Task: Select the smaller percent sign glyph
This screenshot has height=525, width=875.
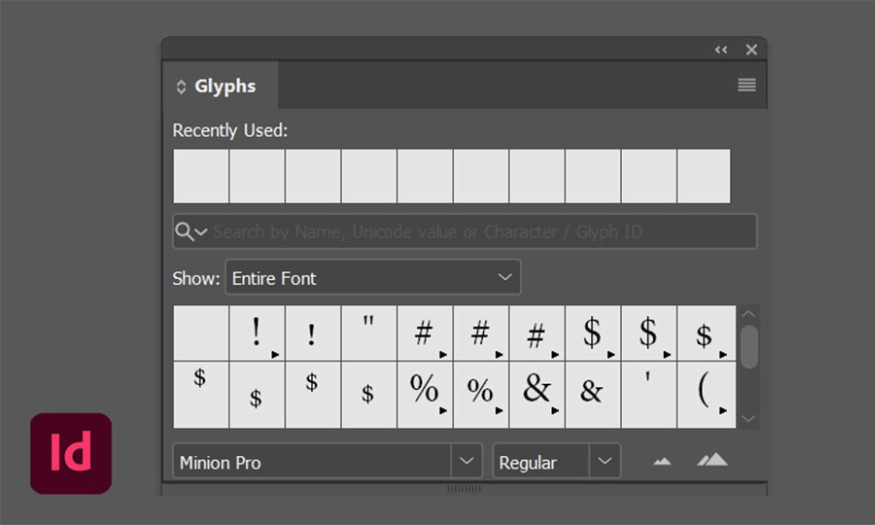Action: (480, 394)
